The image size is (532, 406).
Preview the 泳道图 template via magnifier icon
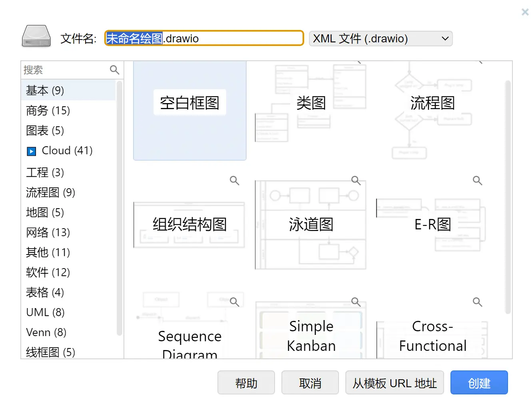point(356,181)
